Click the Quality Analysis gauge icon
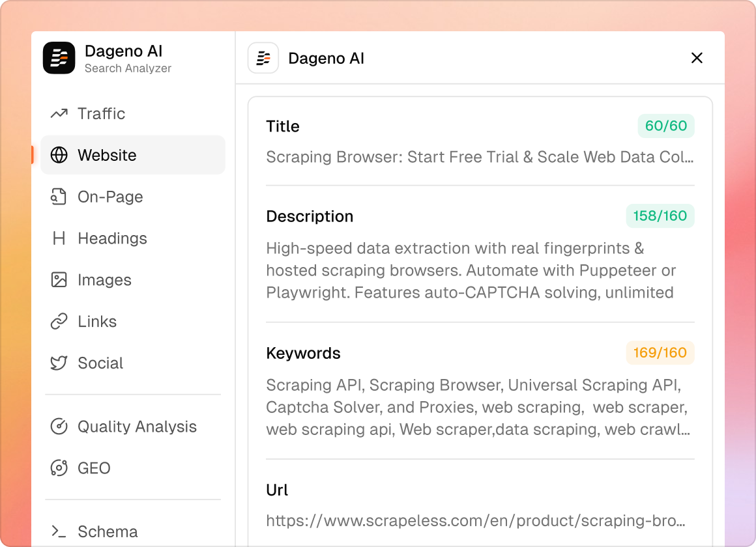Image resolution: width=756 pixels, height=547 pixels. pos(59,427)
